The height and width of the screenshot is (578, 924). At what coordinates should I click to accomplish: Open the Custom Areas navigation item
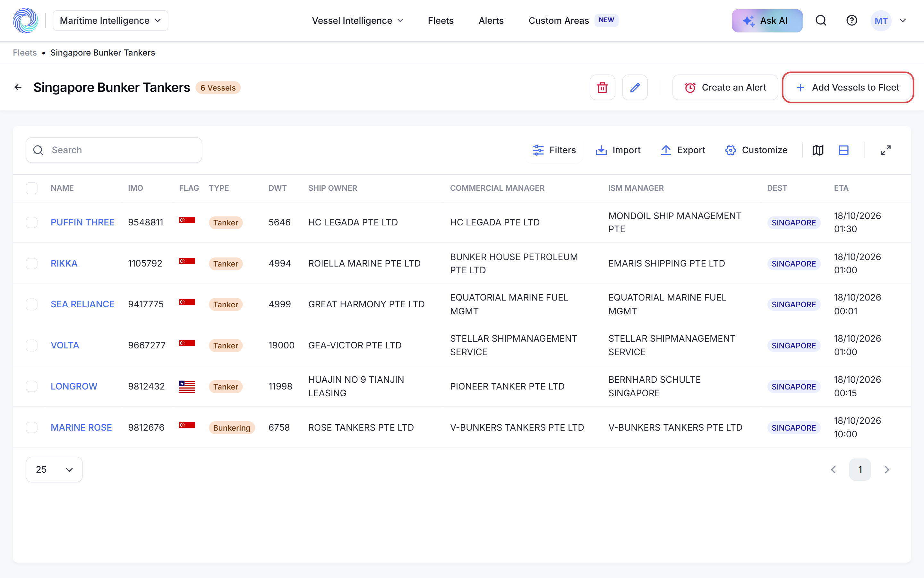559,21
